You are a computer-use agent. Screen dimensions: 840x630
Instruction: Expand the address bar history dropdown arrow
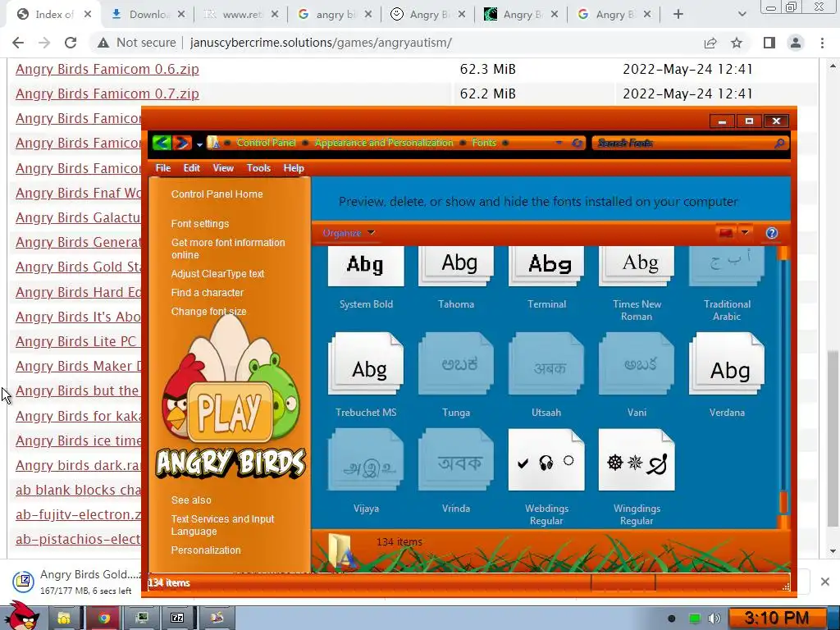[x=559, y=143]
